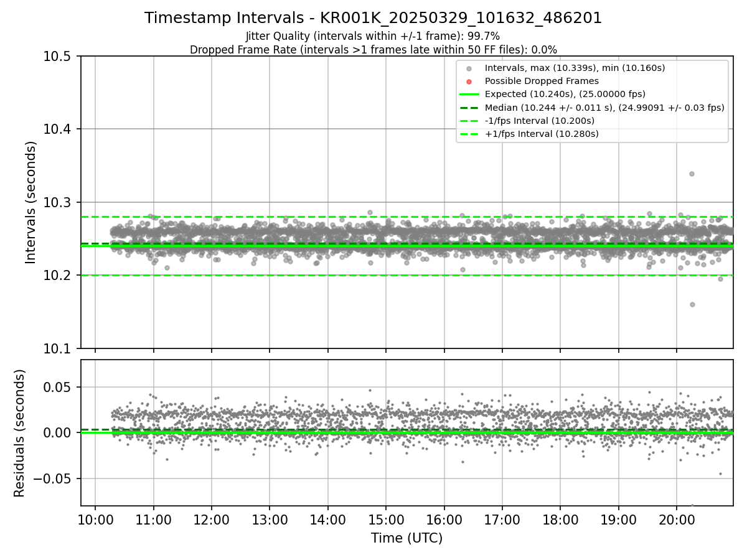Click the x-axis tick label '14:00'

[327, 520]
